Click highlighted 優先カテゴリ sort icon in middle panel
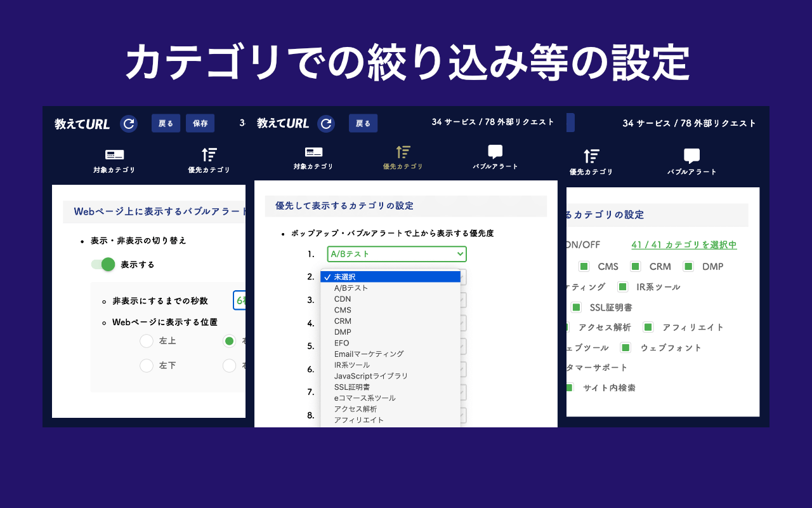 tap(403, 152)
